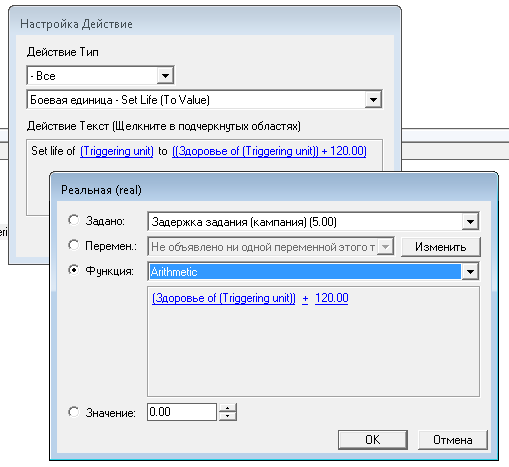Click the 'Set life of' text

(53, 151)
